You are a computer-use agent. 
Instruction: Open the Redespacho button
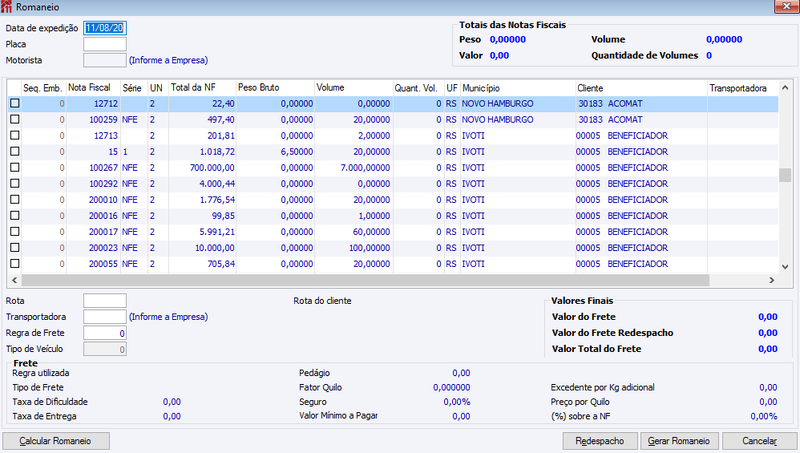[x=600, y=441]
